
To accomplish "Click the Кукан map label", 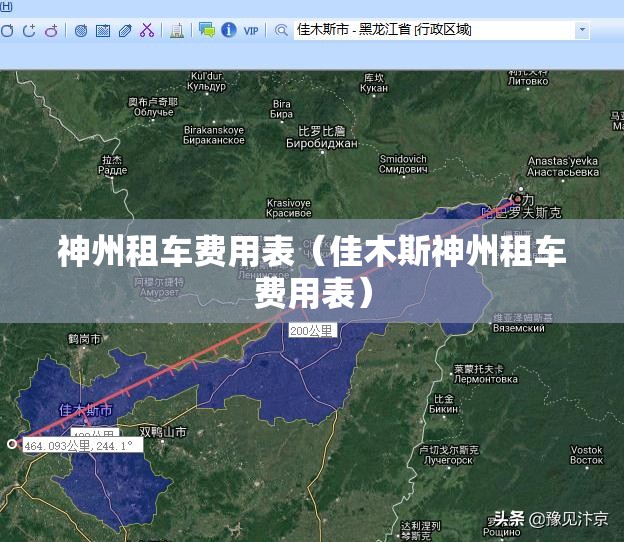I will coord(374,88).
